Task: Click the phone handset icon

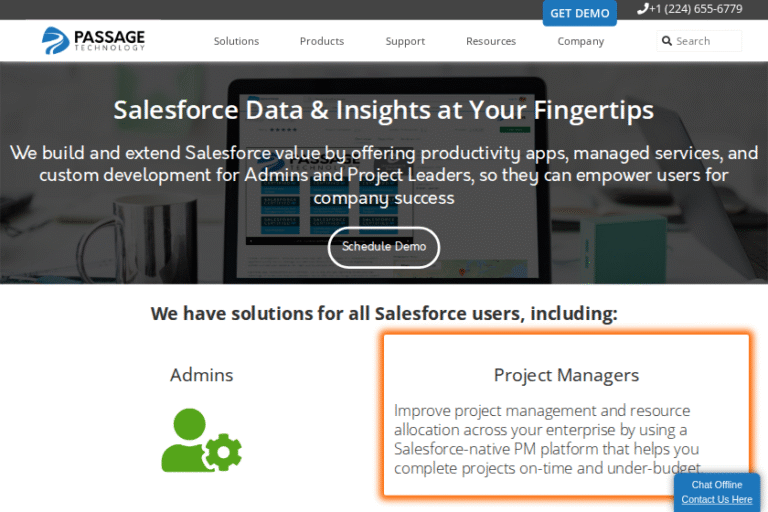Action: (642, 9)
